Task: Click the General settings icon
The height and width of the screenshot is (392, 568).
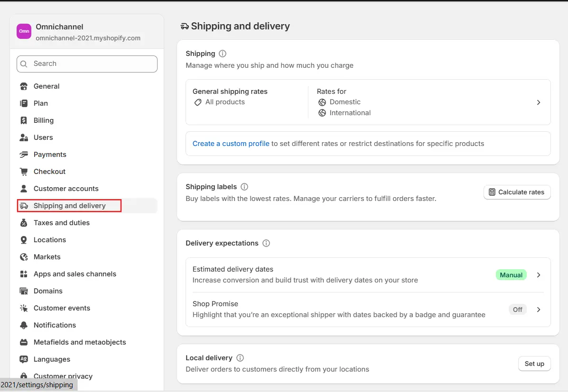Action: 24,86
